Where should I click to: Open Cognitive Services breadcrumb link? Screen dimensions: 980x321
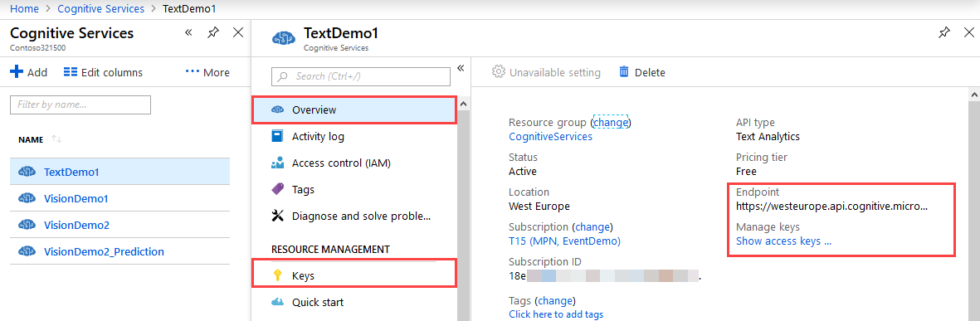pyautogui.click(x=100, y=9)
